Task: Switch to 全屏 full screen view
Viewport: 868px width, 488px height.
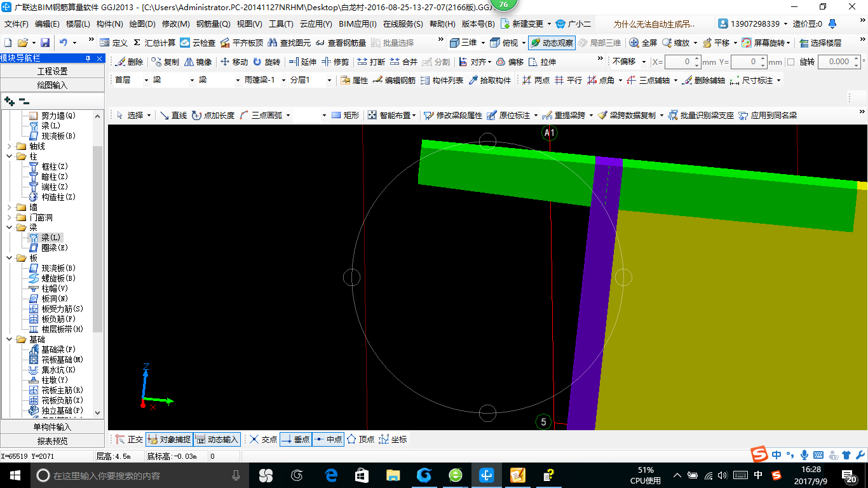Action: coord(644,43)
